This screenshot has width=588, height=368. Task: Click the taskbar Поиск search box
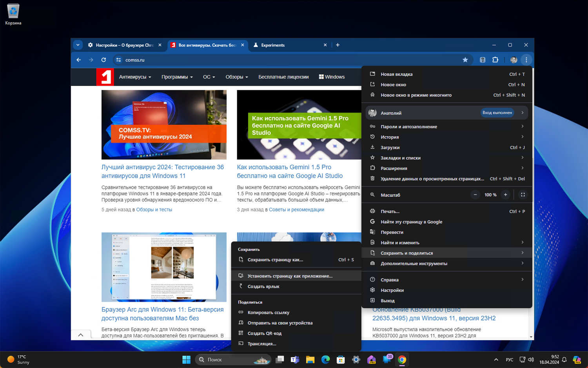(233, 359)
